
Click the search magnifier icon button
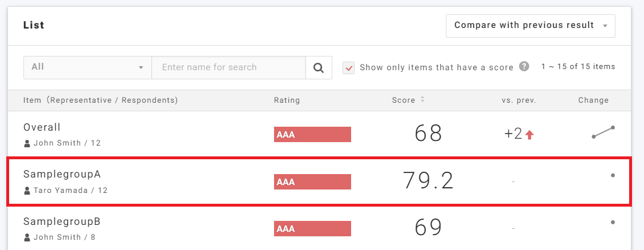[319, 68]
